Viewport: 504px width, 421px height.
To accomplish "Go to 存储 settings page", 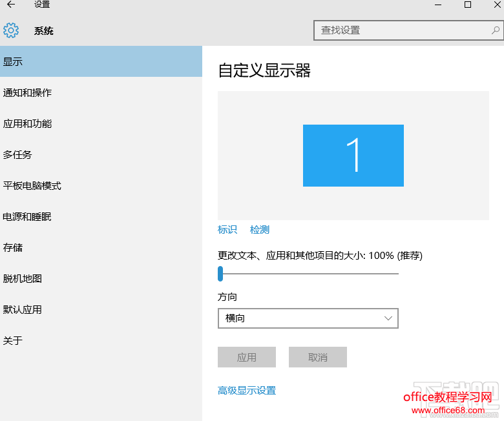I will [x=101, y=247].
